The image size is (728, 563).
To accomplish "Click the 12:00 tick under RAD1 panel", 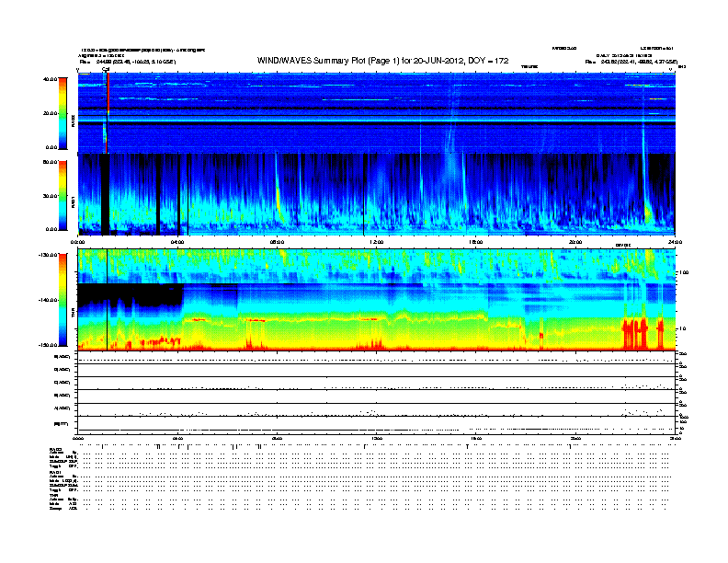I will pyautogui.click(x=376, y=242).
